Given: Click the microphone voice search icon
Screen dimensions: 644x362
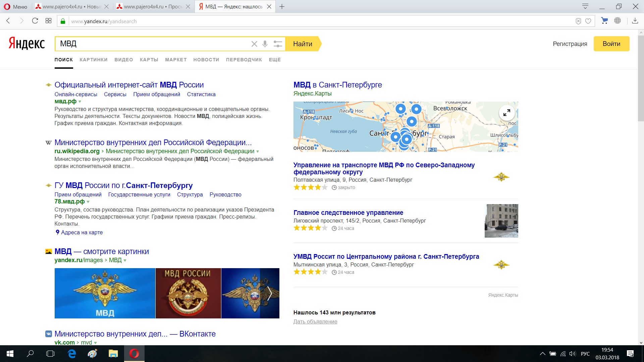Looking at the screenshot, I should [265, 44].
